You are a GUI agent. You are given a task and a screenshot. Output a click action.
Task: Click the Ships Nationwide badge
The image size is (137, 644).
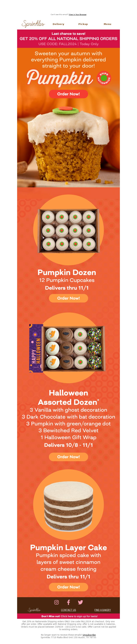[x=104, y=78]
